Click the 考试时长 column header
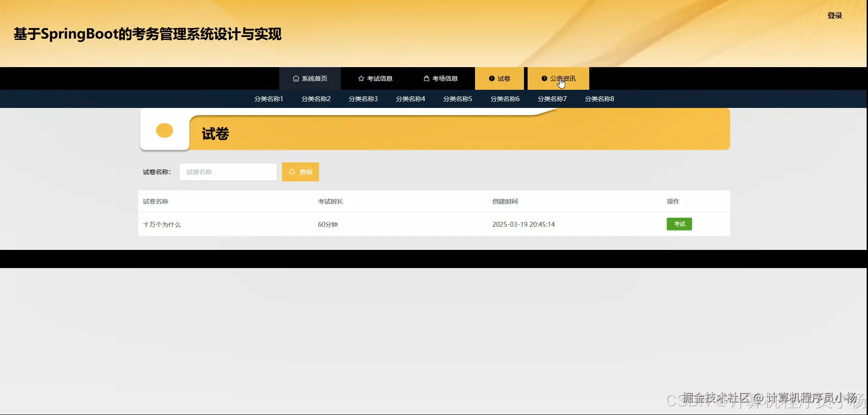Screen dimensions: 868x415 pos(330,201)
